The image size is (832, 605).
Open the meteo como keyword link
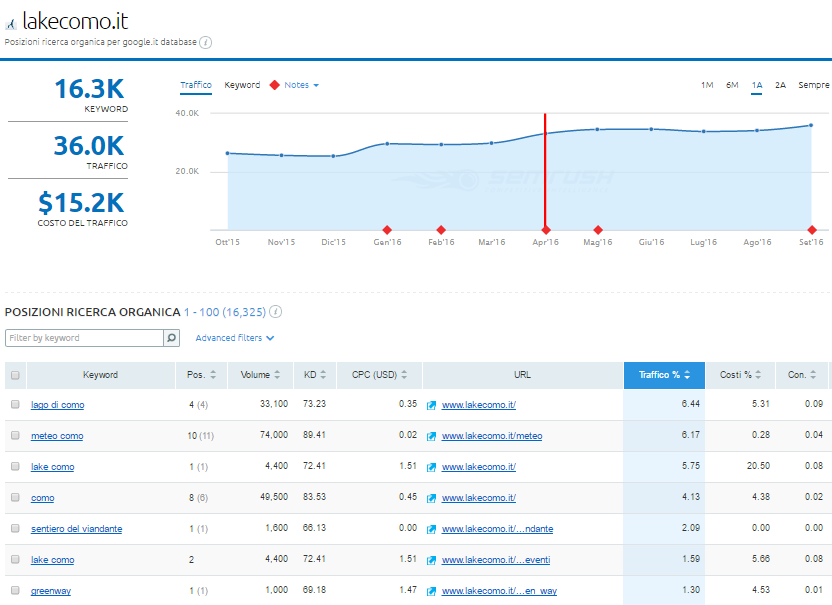coord(57,436)
